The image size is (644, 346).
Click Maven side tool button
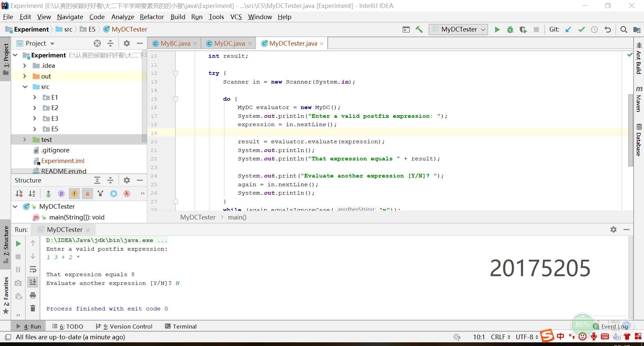point(639,99)
